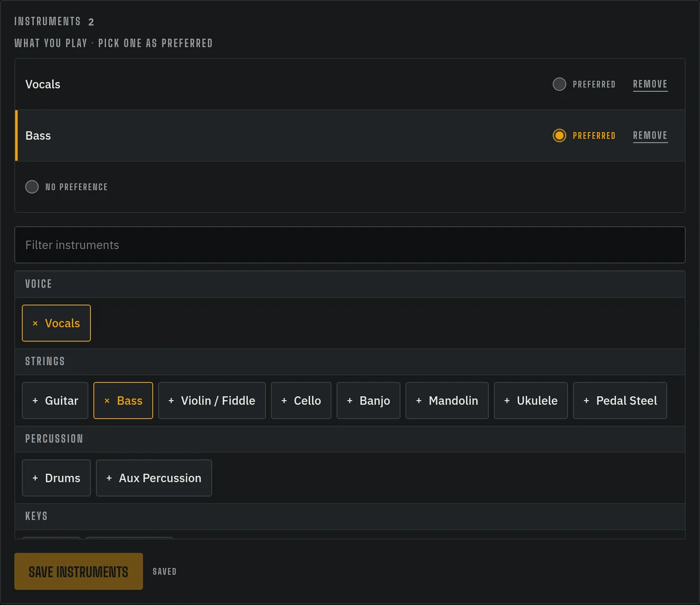The image size is (700, 605).
Task: Remove Bass from your instruments
Action: pos(650,135)
